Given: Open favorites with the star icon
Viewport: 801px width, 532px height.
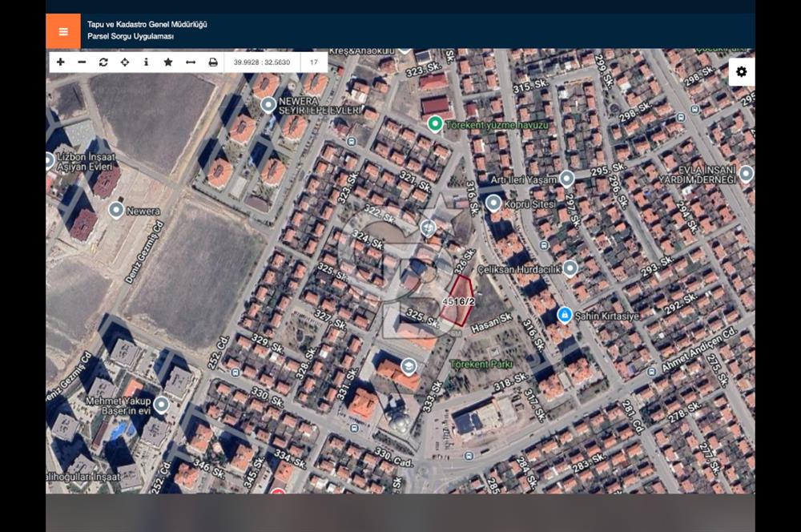Looking at the screenshot, I should pyautogui.click(x=168, y=62).
